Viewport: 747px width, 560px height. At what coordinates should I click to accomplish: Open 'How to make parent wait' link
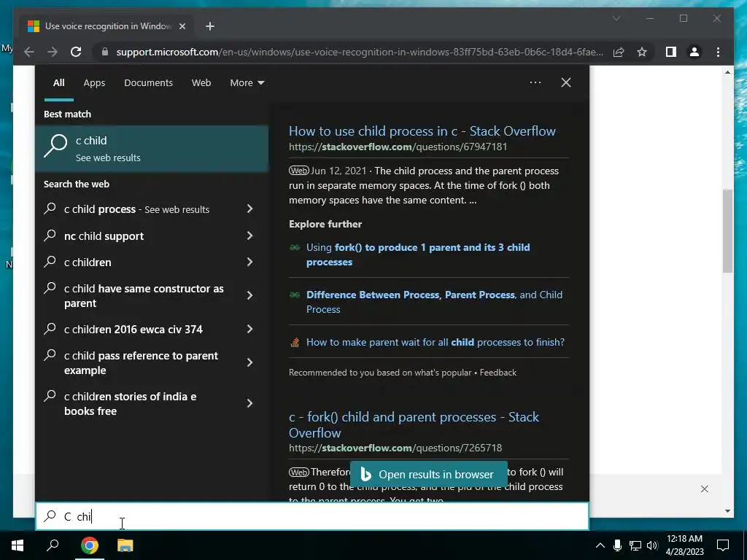435,342
